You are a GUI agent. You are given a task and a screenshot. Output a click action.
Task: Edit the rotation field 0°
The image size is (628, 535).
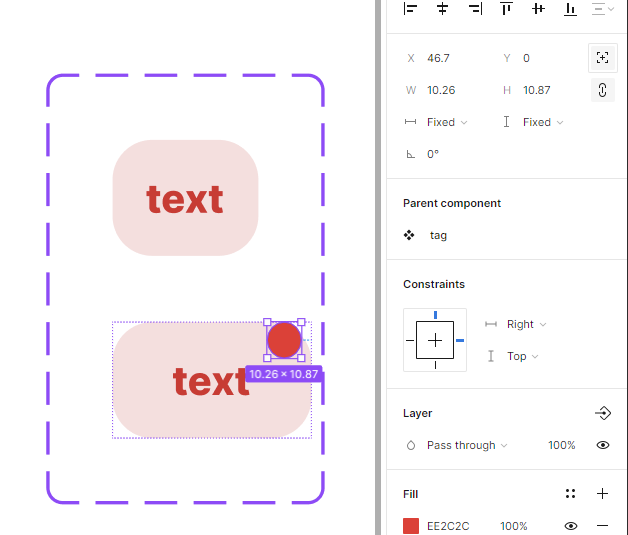433,154
